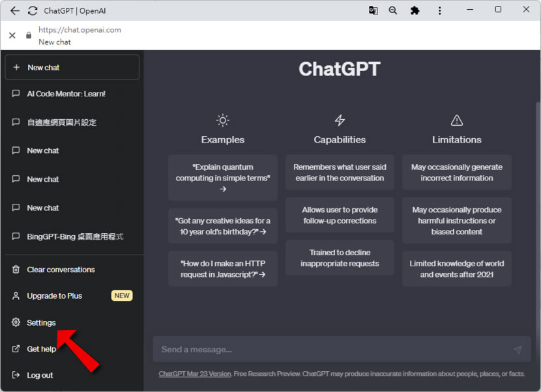Open the translate page icon
The width and height of the screenshot is (541, 392).
coord(373,10)
